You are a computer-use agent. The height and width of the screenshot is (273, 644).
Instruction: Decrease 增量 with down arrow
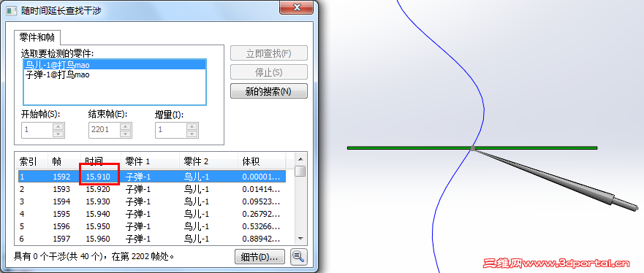click(192, 134)
